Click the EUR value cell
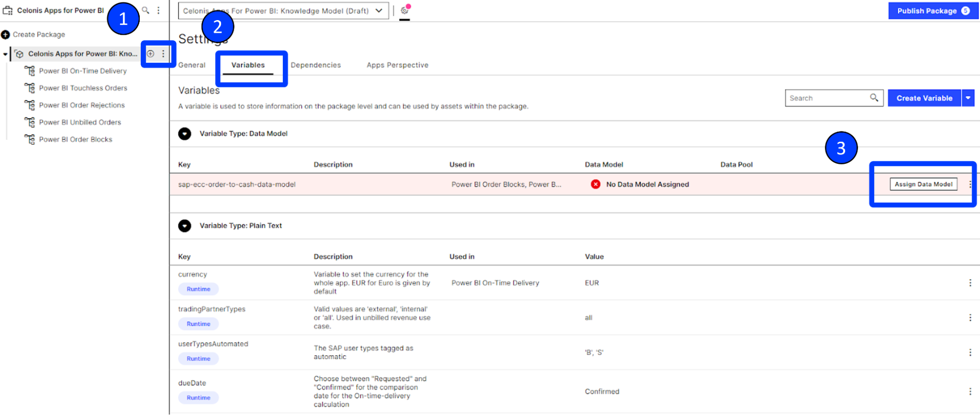This screenshot has width=980, height=415. [x=592, y=283]
